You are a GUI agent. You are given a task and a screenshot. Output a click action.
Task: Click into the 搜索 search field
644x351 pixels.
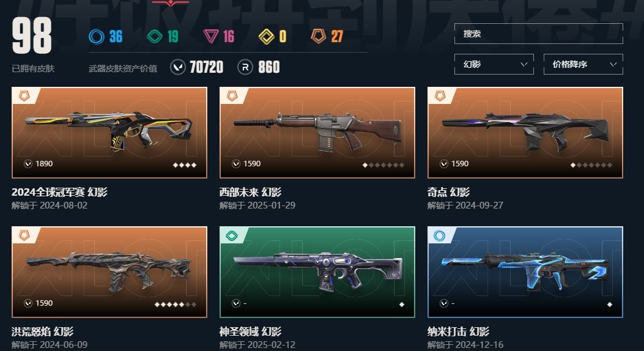pos(538,34)
